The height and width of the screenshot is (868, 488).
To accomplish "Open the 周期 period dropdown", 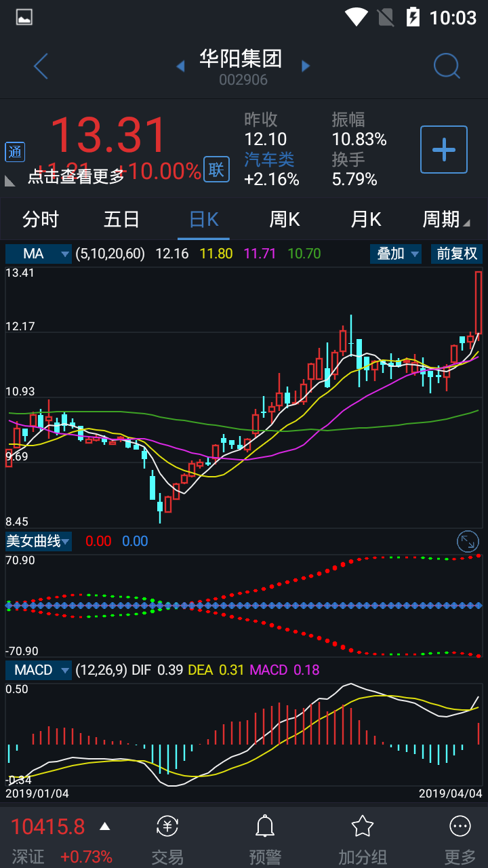I will 446,219.
